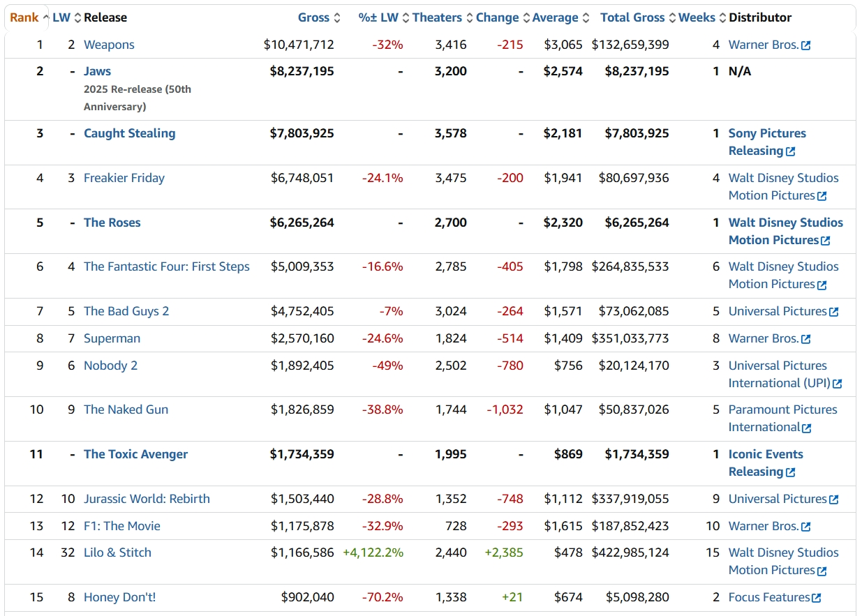Screen dimensions: 862x616
Task: Click the -49% value in Nobody 2 row
Action: click(387, 366)
